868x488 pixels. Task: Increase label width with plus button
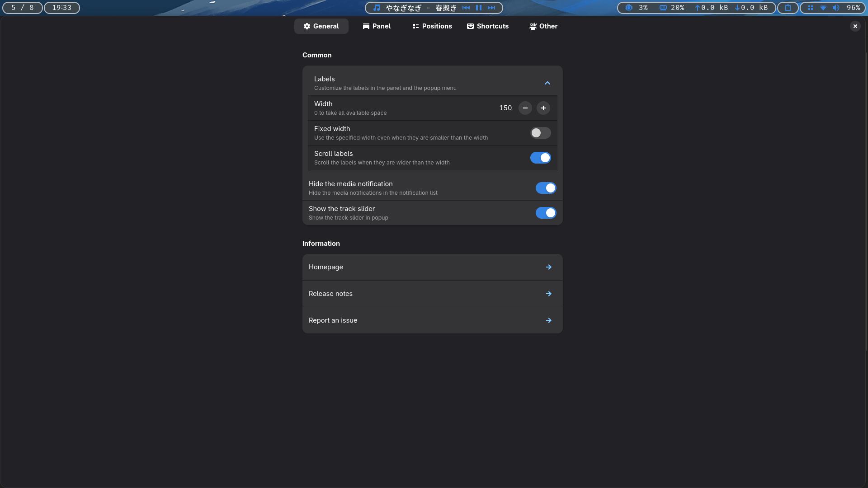pos(543,108)
